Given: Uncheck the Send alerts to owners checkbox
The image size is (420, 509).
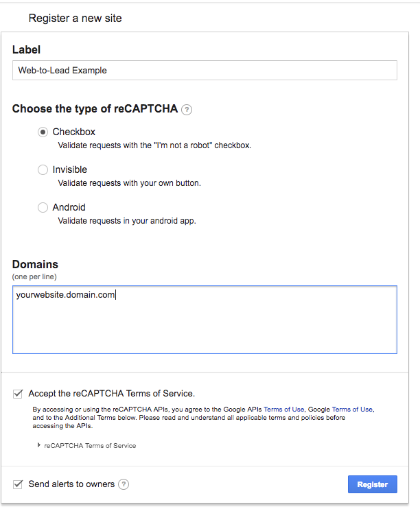Looking at the screenshot, I should tap(18, 484).
